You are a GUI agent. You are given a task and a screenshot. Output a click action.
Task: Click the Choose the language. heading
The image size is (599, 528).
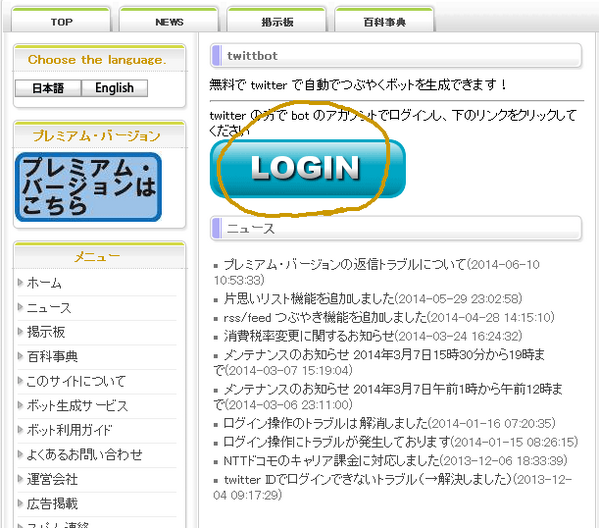[x=97, y=60]
